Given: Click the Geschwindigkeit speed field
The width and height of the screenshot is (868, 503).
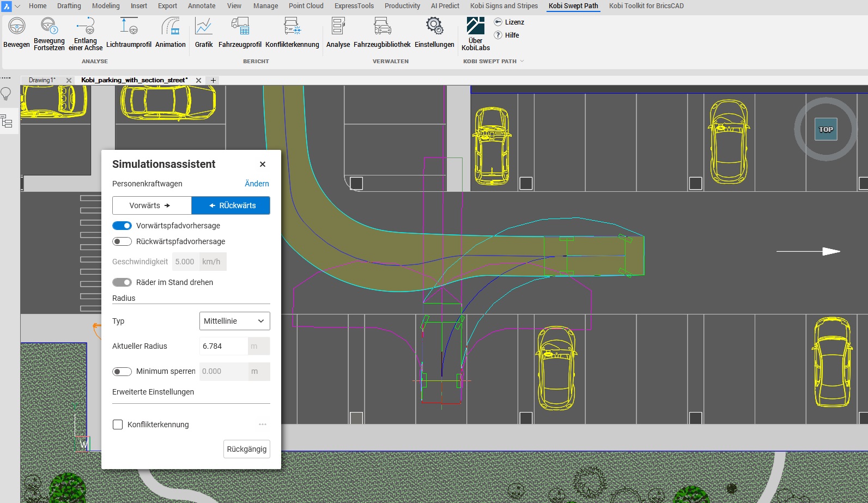Looking at the screenshot, I should (x=185, y=262).
